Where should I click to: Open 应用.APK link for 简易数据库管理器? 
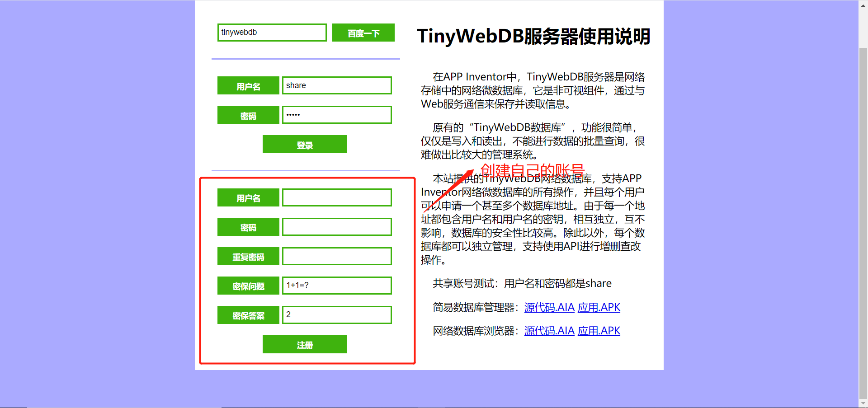599,307
